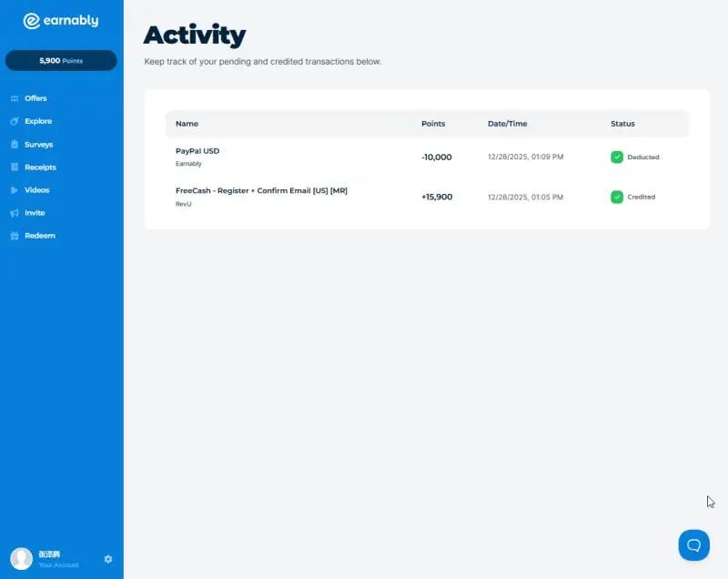Click the green check beside Deducted
Image resolution: width=728 pixels, height=579 pixels.
[617, 157]
